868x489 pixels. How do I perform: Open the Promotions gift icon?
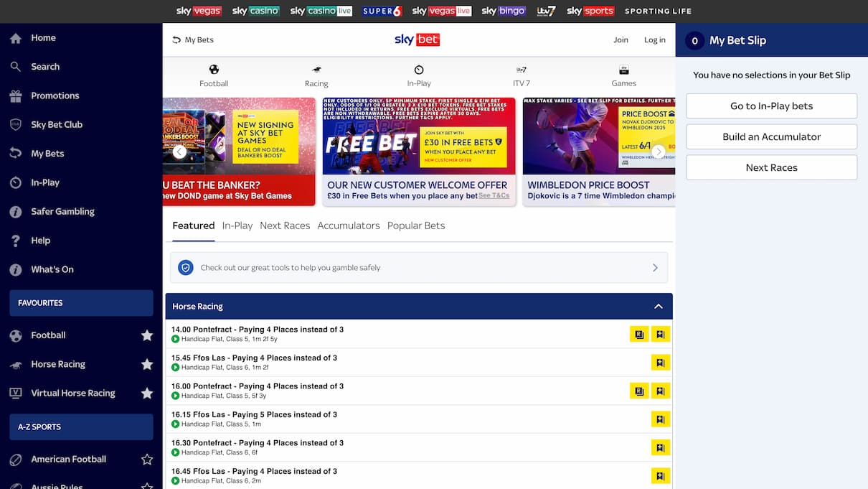tap(16, 96)
